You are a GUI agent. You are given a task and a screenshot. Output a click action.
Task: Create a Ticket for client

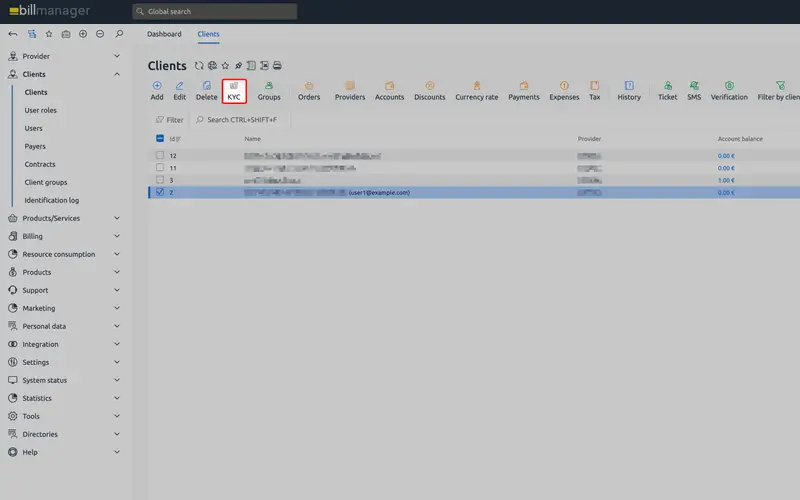coord(667,91)
